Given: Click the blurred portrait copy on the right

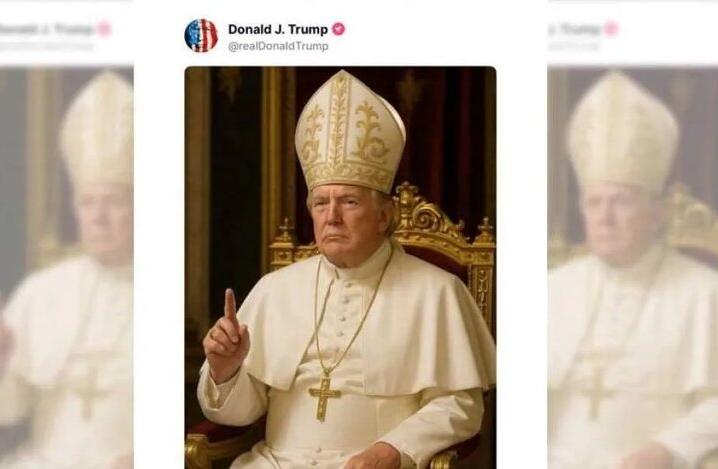Looking at the screenshot, I should [x=632, y=268].
